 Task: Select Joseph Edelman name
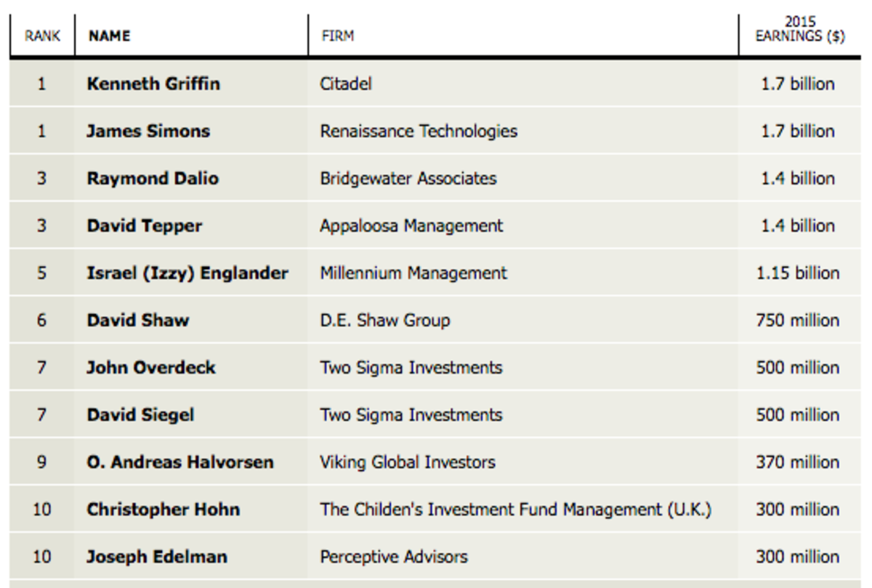coord(157,557)
